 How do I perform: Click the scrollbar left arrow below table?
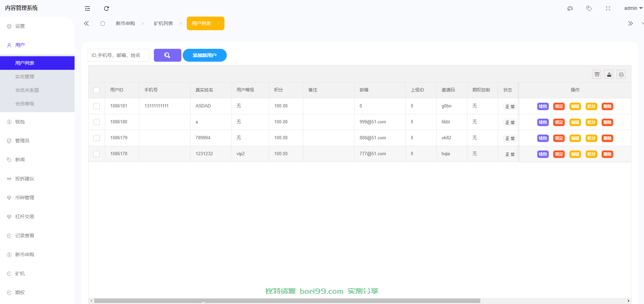click(x=91, y=301)
